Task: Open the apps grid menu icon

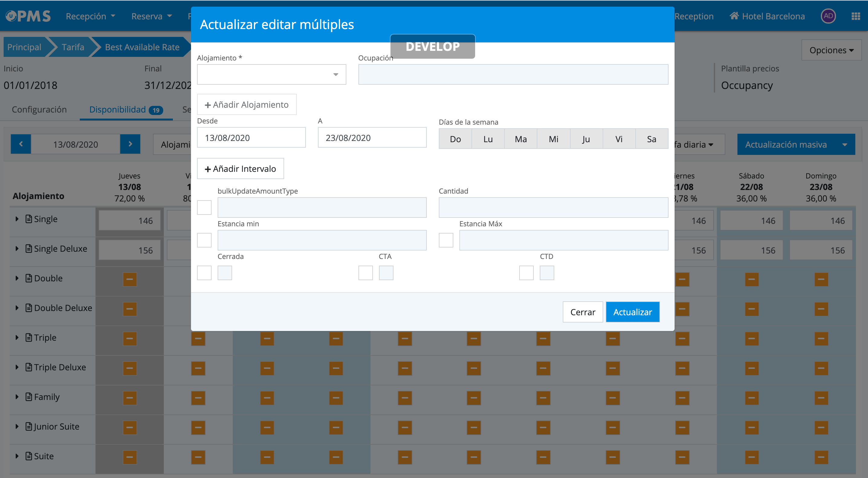Action: click(856, 16)
